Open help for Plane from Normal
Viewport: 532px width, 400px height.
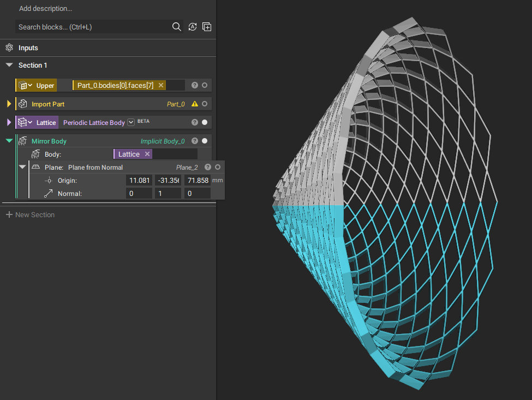(208, 167)
